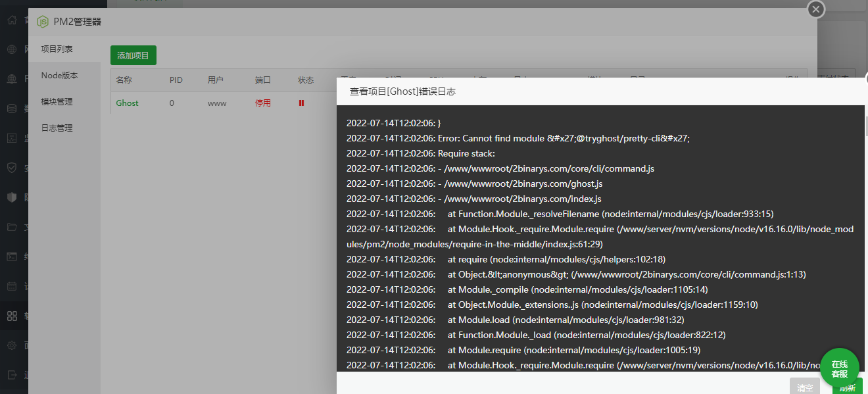Click the logout exit icon in sidebar
This screenshot has height=394, width=868.
tap(12, 375)
